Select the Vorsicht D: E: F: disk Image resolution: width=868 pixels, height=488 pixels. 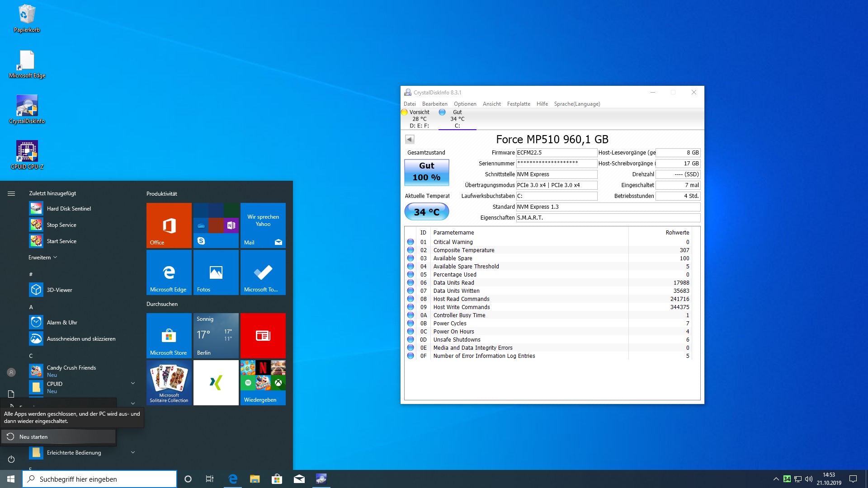pos(419,119)
